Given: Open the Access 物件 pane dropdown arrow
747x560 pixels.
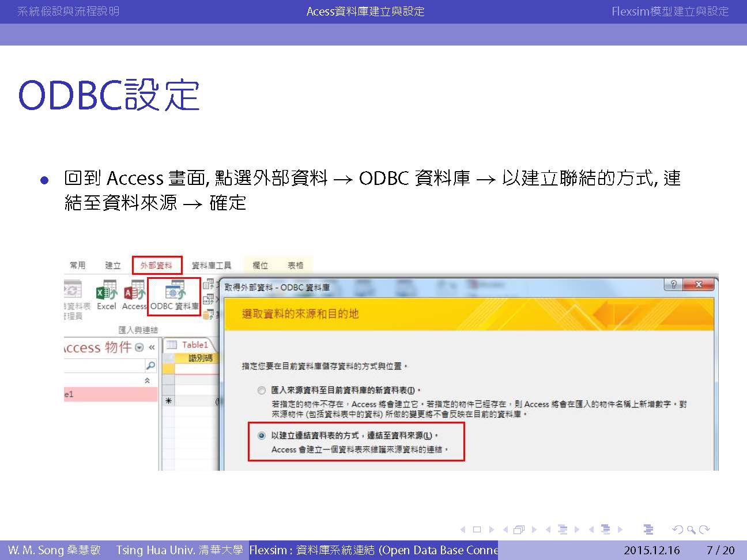Looking at the screenshot, I should point(139,347).
